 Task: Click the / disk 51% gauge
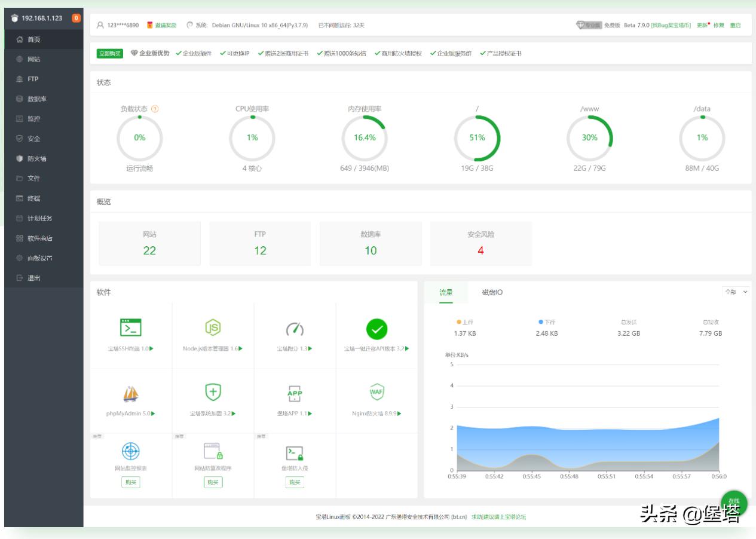click(x=477, y=137)
